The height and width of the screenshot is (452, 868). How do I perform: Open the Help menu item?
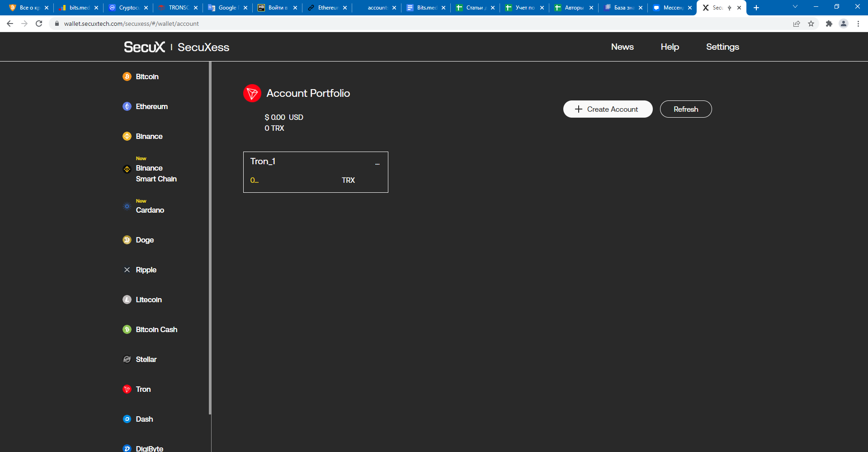(x=670, y=47)
